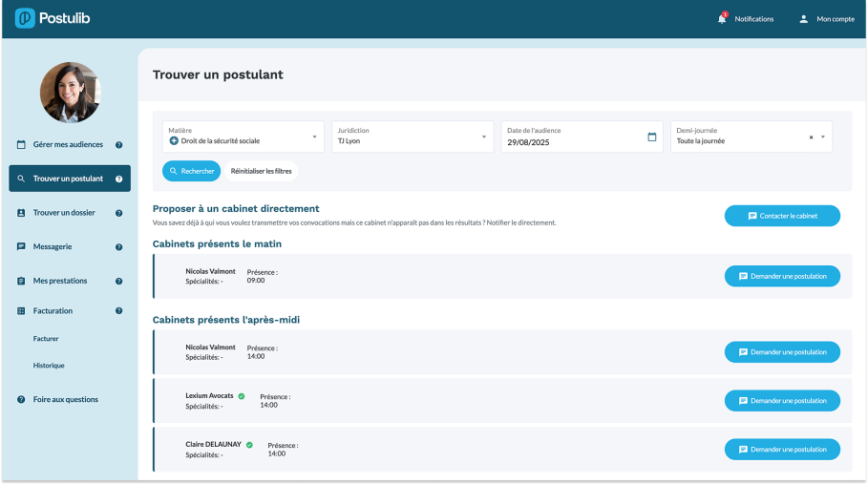Open help icon next to Gérer mes audiences
Viewport: 868px width, 485px height.
tap(119, 145)
